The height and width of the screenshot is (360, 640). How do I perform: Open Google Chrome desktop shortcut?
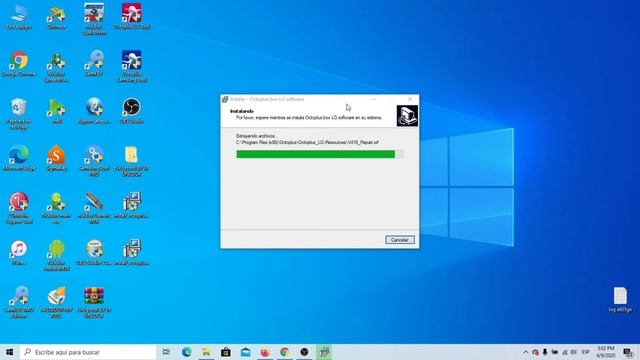(x=19, y=64)
